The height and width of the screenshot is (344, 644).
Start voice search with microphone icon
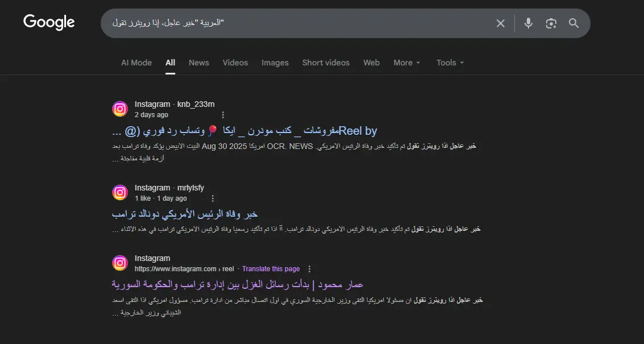pyautogui.click(x=528, y=23)
